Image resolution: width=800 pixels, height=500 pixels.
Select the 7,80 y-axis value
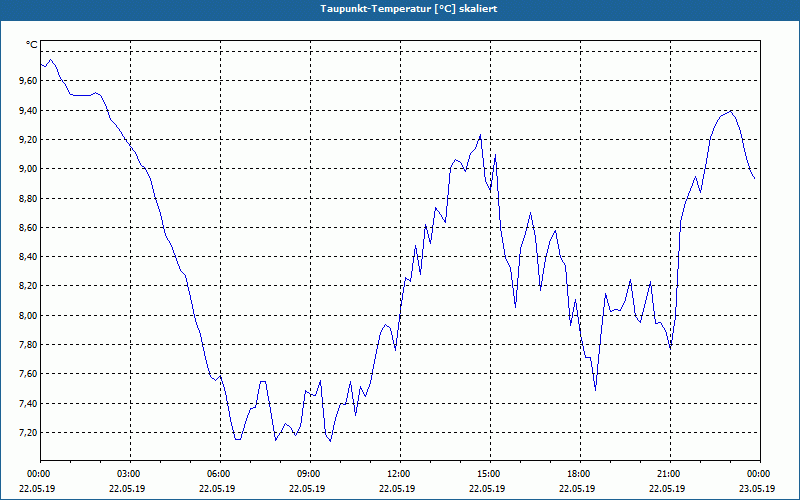coord(28,345)
